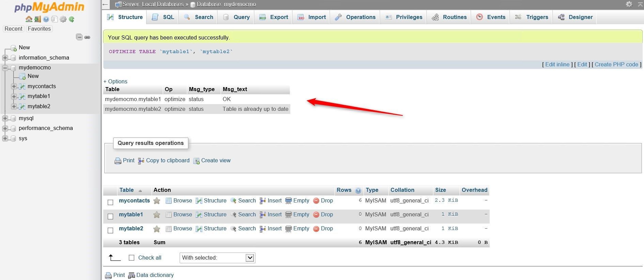Expand information_schema database in tree
644x280 pixels.
pos(5,58)
